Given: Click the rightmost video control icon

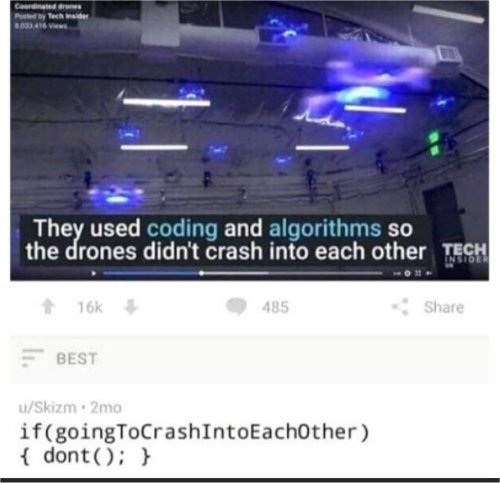Looking at the screenshot, I should [429, 273].
